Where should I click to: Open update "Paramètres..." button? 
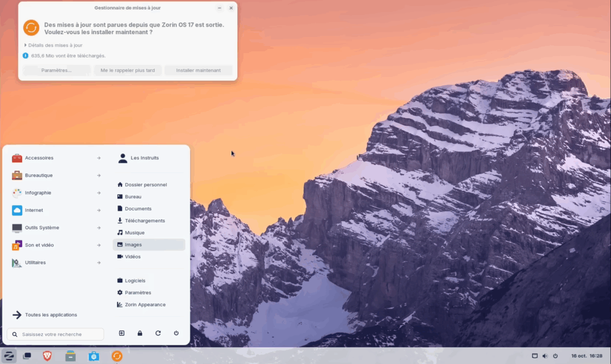[x=57, y=70]
